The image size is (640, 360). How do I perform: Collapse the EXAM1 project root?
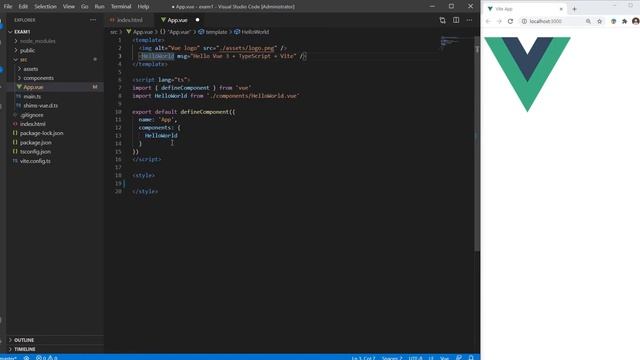tap(55, 32)
